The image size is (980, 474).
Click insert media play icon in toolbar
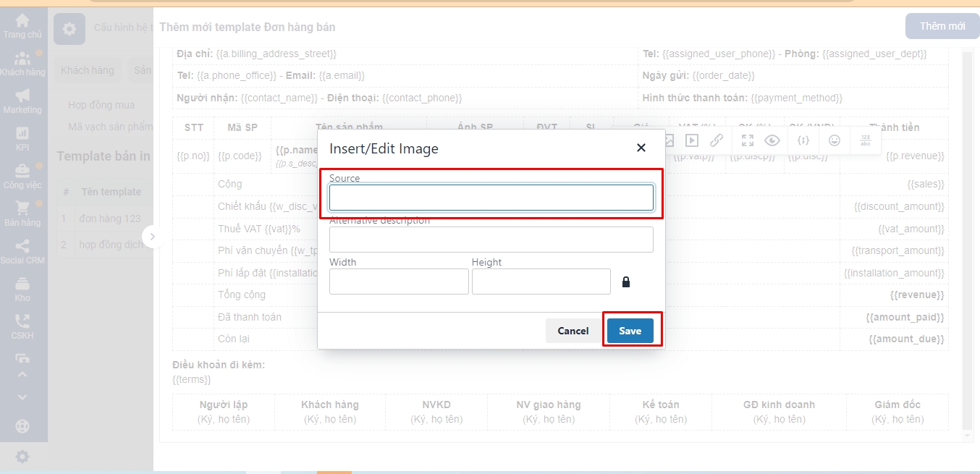coord(692,140)
